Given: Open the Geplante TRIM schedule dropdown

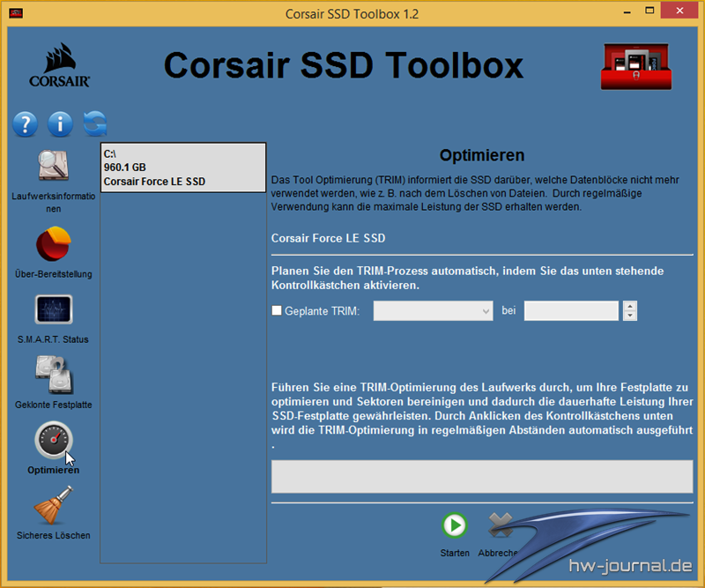Looking at the screenshot, I should click(433, 311).
